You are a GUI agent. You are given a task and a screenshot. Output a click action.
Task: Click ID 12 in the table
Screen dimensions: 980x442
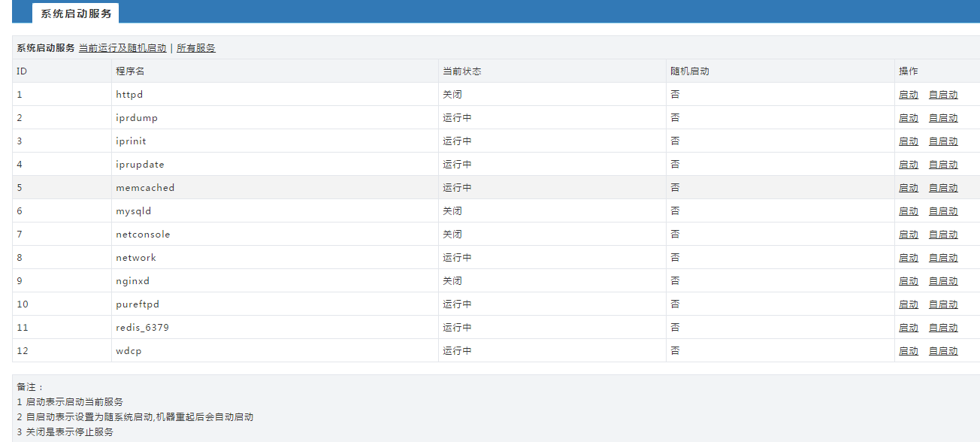click(x=22, y=351)
